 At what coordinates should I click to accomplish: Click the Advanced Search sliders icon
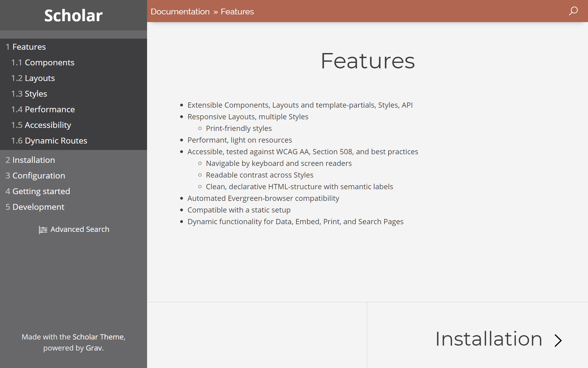(43, 230)
